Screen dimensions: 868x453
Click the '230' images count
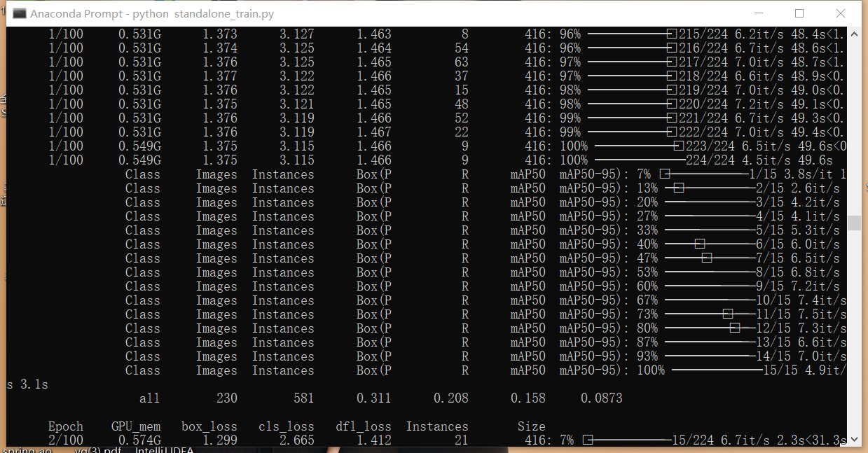tap(227, 398)
